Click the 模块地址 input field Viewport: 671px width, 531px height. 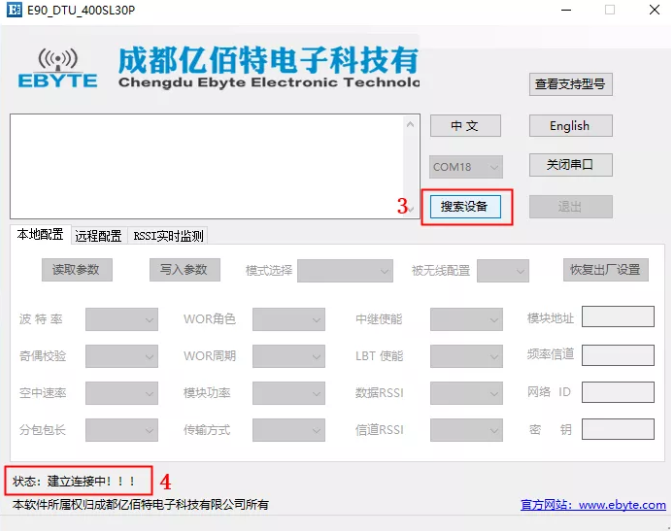(618, 317)
